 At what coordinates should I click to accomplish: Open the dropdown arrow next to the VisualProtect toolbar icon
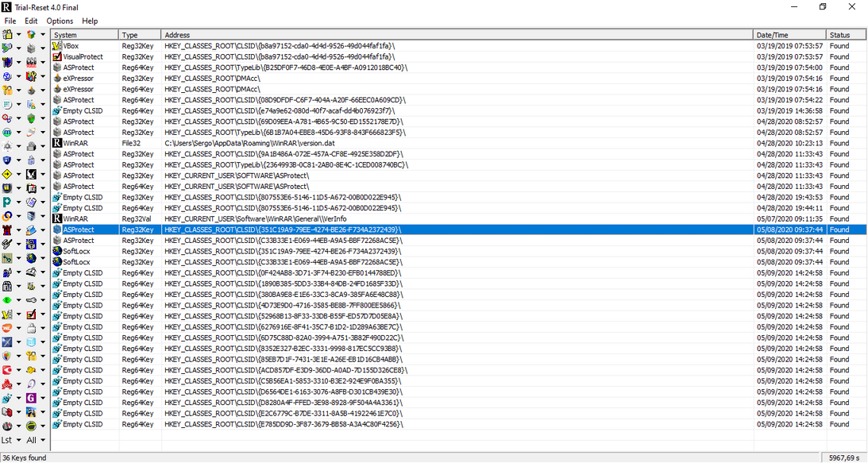click(x=43, y=314)
